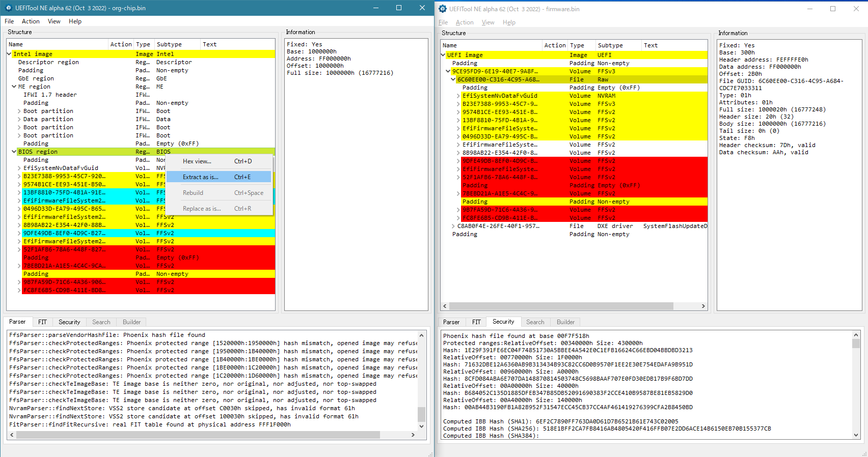Collapse the 9CE95FD9-6E19-40E7 volume node

tap(448, 71)
